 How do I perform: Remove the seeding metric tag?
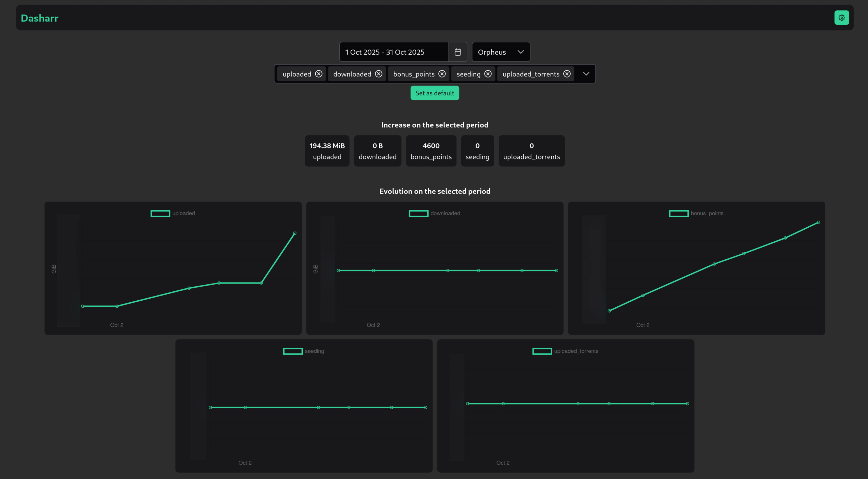pyautogui.click(x=488, y=74)
